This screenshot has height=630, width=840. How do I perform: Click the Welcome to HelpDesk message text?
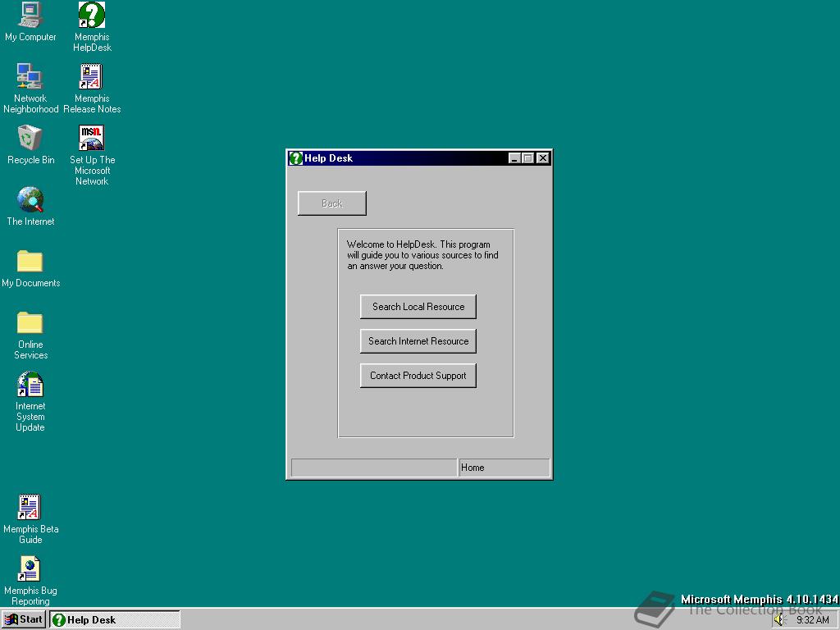click(x=422, y=255)
